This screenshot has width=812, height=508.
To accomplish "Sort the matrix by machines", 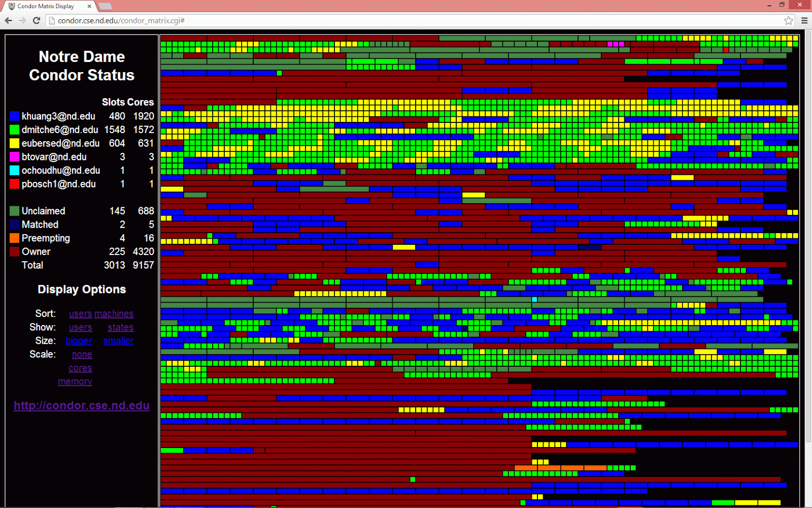I will click(x=114, y=314).
